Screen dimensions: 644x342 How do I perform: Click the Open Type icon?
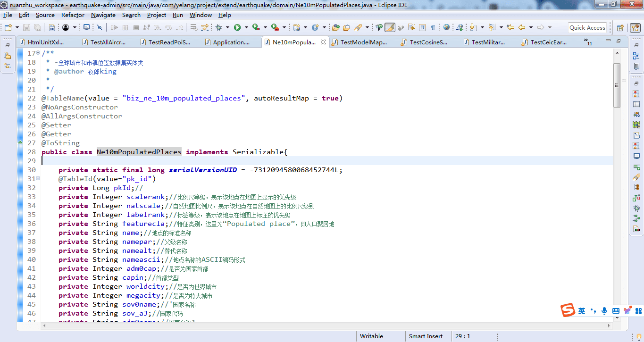(336, 28)
